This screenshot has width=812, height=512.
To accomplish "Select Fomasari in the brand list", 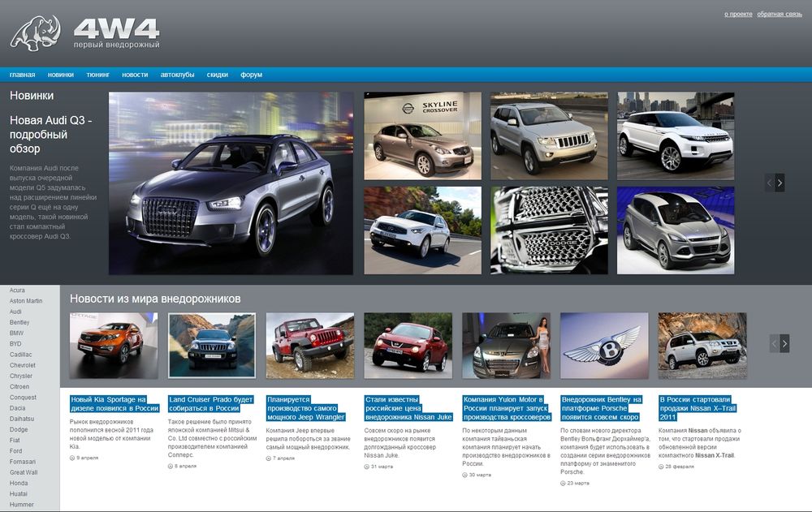I will coord(22,462).
